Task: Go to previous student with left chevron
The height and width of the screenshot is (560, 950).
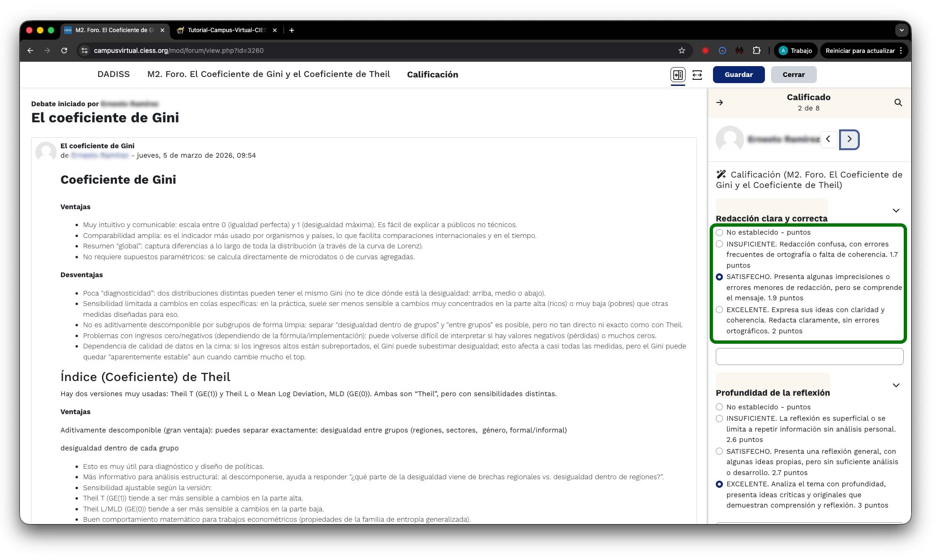Action: pos(828,139)
